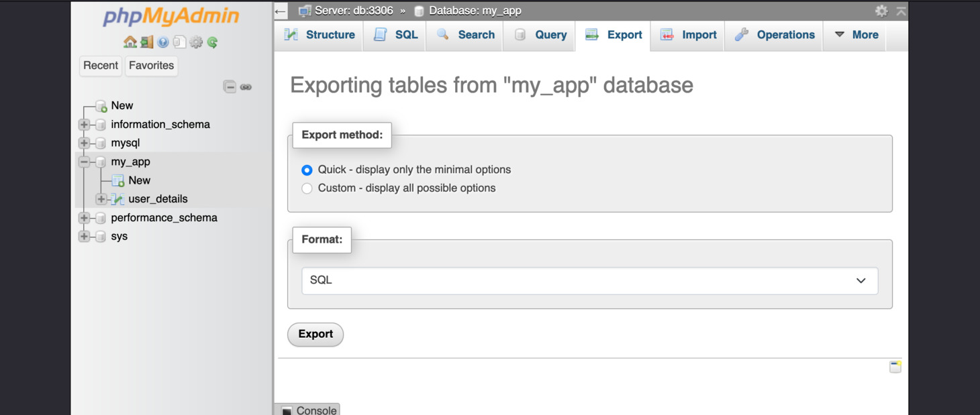Image resolution: width=980 pixels, height=415 pixels.
Task: Click the Quick option label text
Action: click(x=414, y=170)
